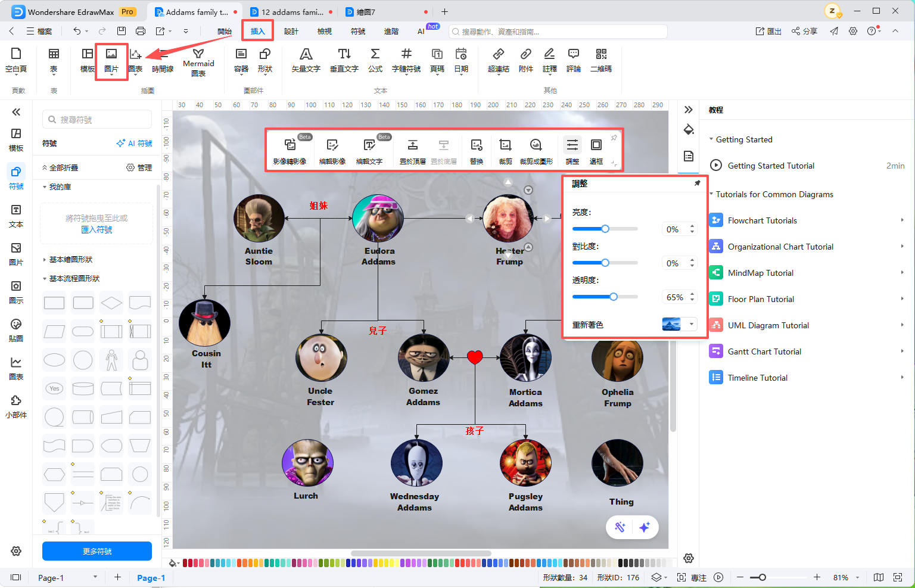Screen dimensions: 915x588
Task: Click the symbol search input field
Action: tap(97, 120)
